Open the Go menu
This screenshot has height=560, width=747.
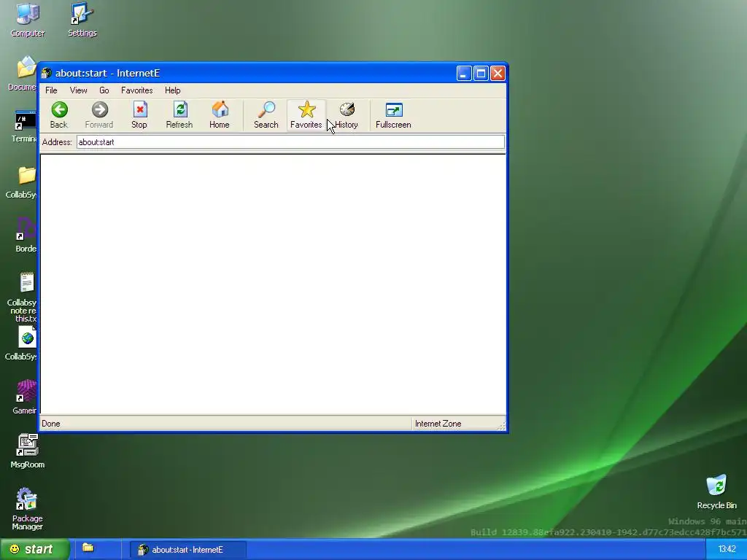[104, 90]
